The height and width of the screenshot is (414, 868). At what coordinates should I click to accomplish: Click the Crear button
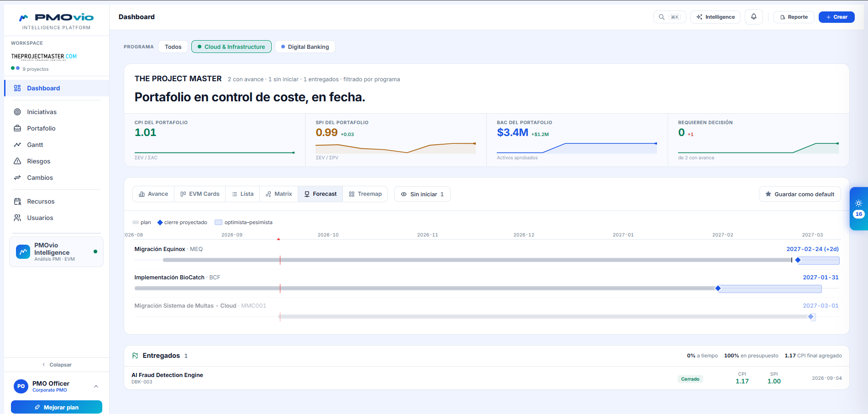836,17
